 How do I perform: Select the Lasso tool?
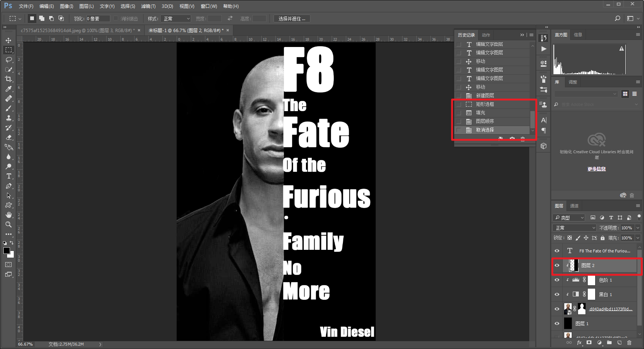click(8, 60)
